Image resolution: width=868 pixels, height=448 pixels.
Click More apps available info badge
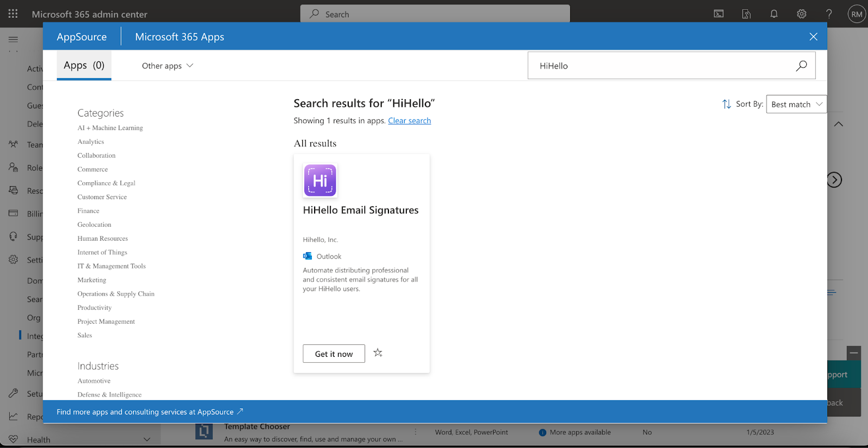tap(575, 432)
